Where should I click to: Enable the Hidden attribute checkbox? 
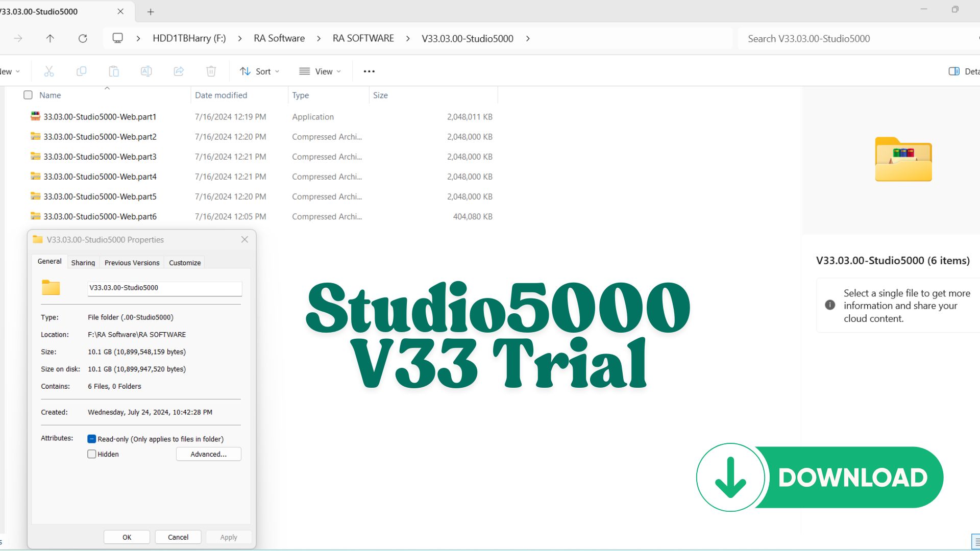(x=92, y=454)
